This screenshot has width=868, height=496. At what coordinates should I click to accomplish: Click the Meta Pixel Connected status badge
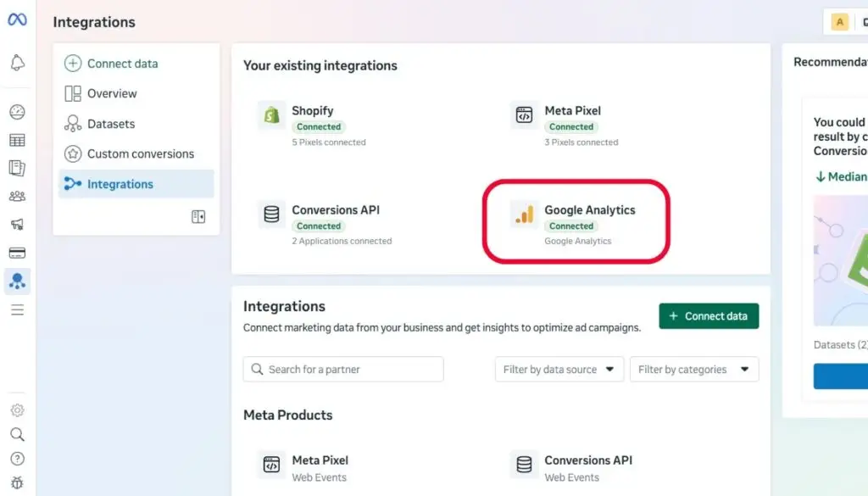(x=571, y=127)
